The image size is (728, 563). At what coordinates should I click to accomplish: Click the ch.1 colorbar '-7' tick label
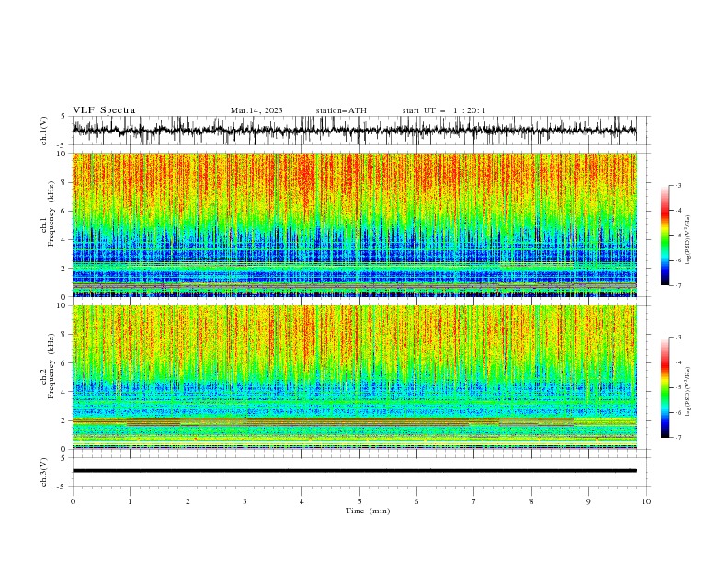click(678, 285)
